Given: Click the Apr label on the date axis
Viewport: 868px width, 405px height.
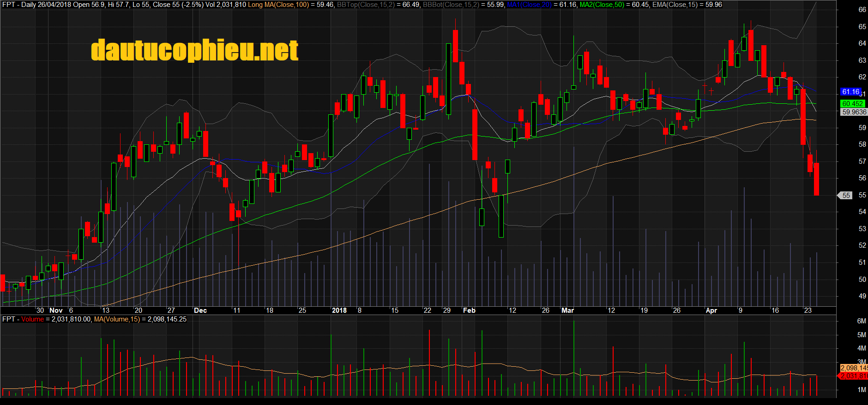Looking at the screenshot, I should point(711,310).
